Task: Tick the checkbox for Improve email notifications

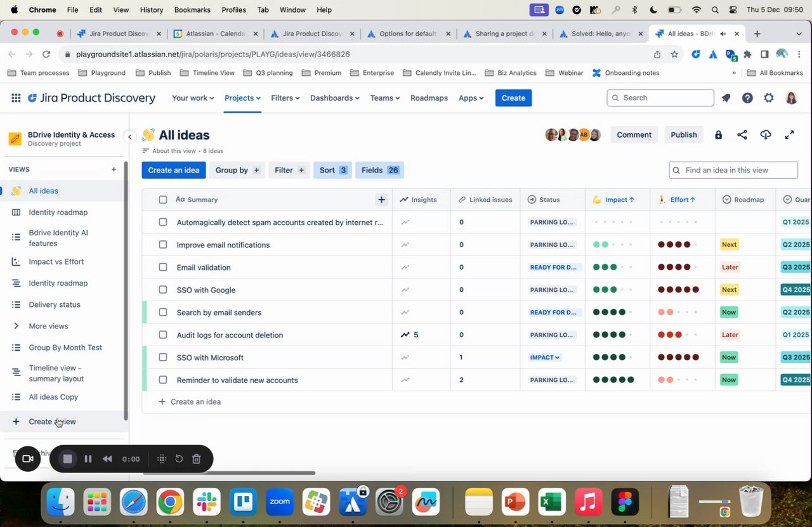Action: coord(163,245)
